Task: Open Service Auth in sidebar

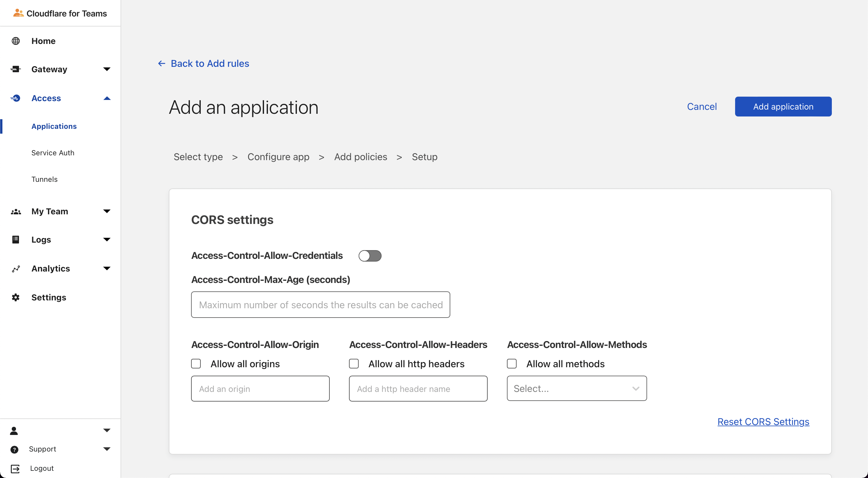Action: (x=53, y=153)
